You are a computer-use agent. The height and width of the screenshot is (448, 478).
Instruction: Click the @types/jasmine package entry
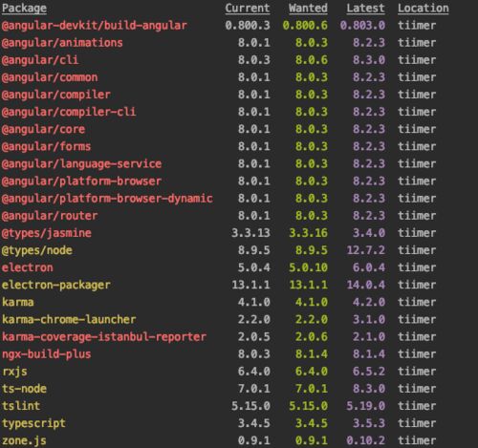coord(47,233)
